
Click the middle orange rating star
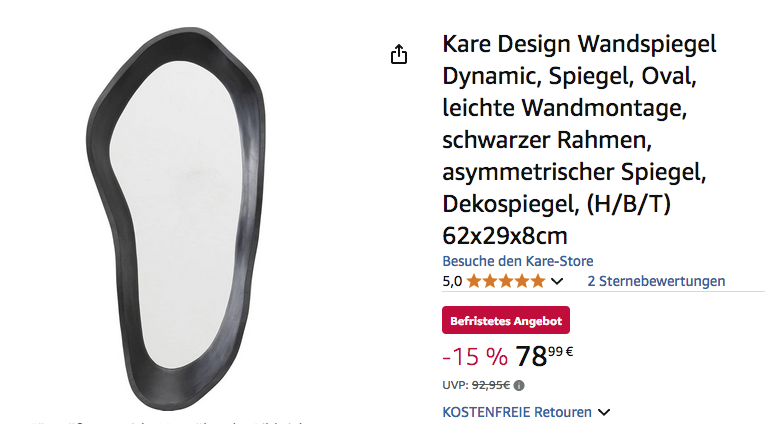(506, 282)
